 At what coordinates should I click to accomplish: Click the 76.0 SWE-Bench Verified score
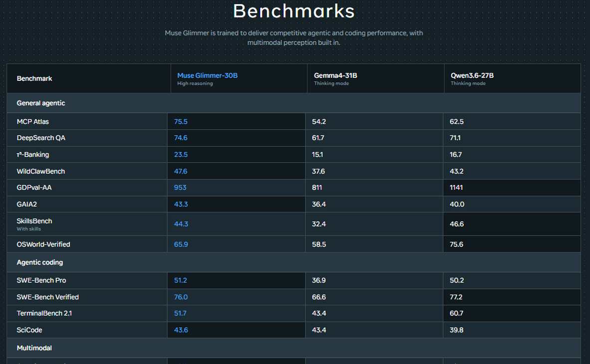coord(181,297)
